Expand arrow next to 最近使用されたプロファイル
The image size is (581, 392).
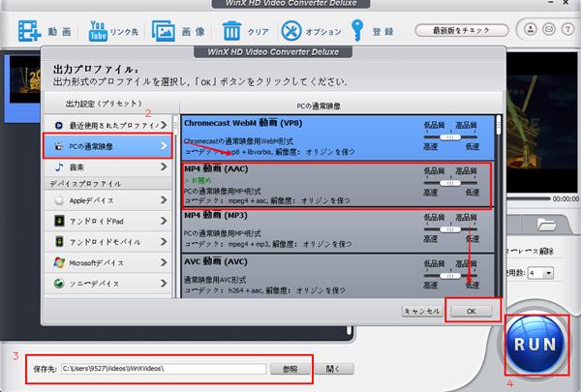click(x=164, y=125)
